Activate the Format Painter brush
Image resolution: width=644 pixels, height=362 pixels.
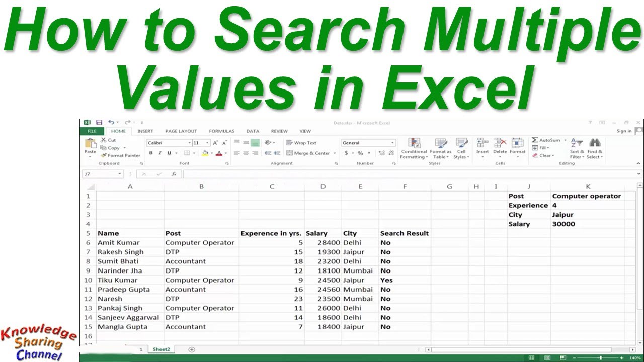point(121,155)
